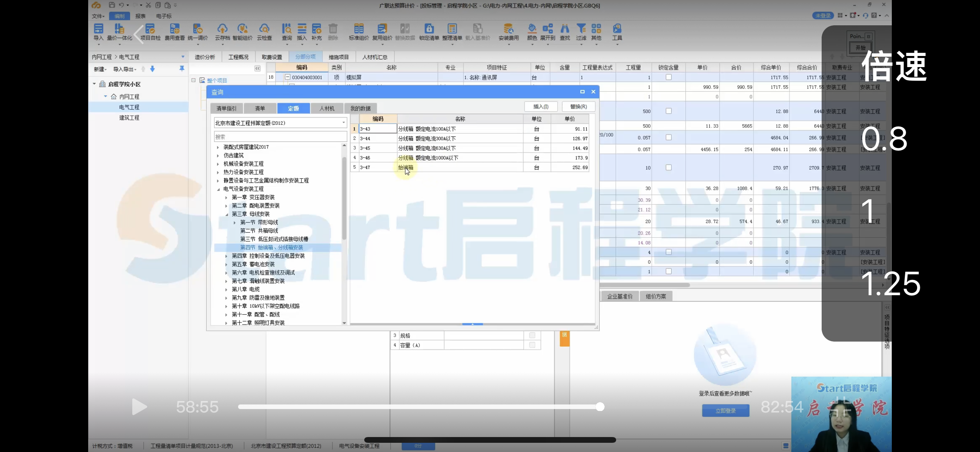Image resolution: width=980 pixels, height=452 pixels.
Task: Toggle 锁定含量 checkbox in row 18 模拟屏
Action: [669, 77]
